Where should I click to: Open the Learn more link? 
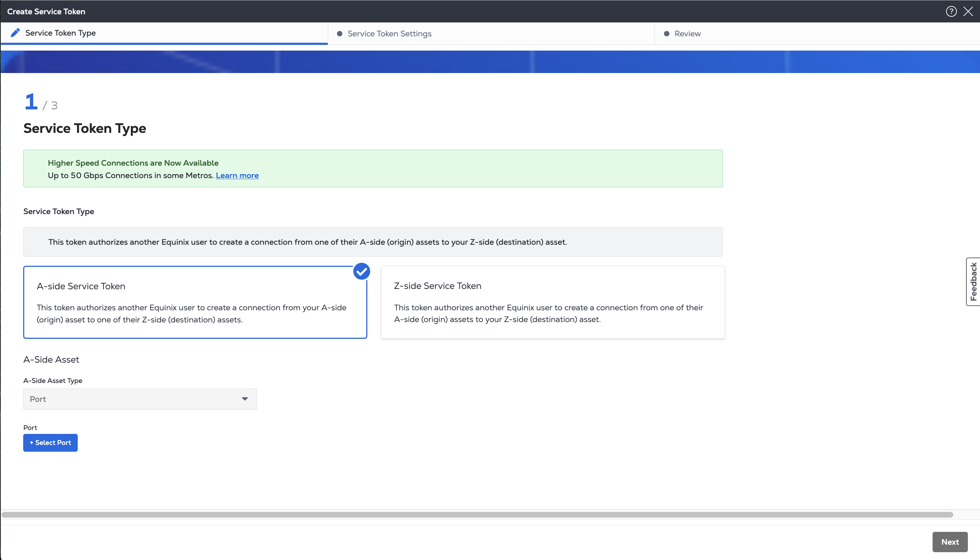pos(237,175)
